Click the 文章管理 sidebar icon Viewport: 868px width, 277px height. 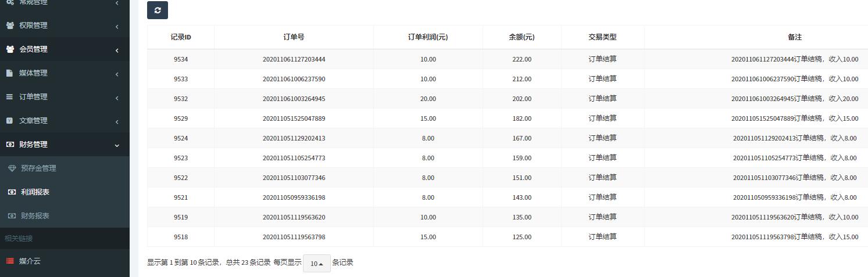[x=9, y=121]
